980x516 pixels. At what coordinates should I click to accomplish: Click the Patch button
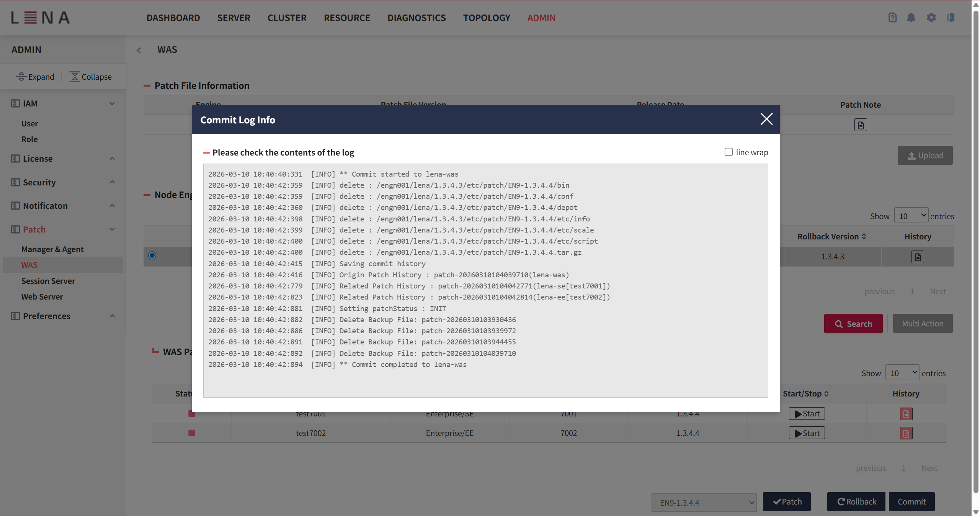(x=787, y=502)
